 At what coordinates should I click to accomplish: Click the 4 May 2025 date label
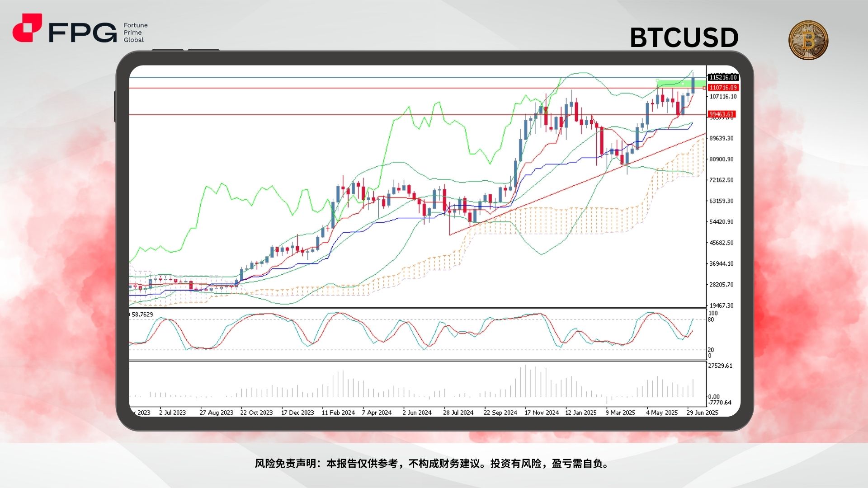(661, 413)
